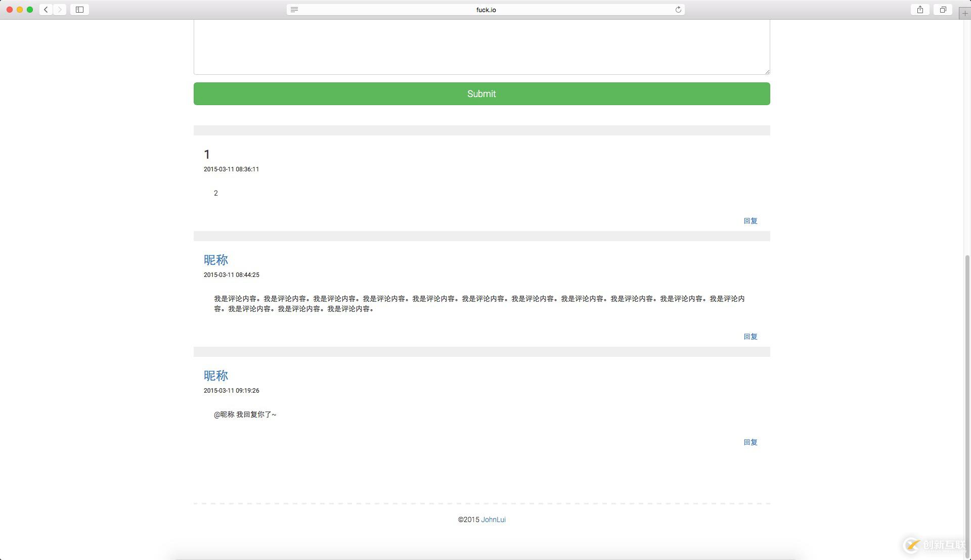Click 回复 under the 我是评论内容 comment

pyautogui.click(x=750, y=336)
